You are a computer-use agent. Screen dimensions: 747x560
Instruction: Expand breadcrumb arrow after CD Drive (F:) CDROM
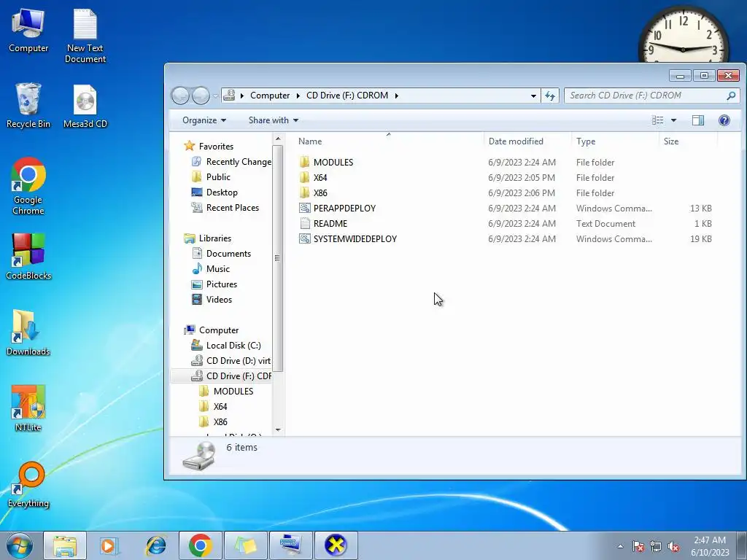tap(396, 96)
